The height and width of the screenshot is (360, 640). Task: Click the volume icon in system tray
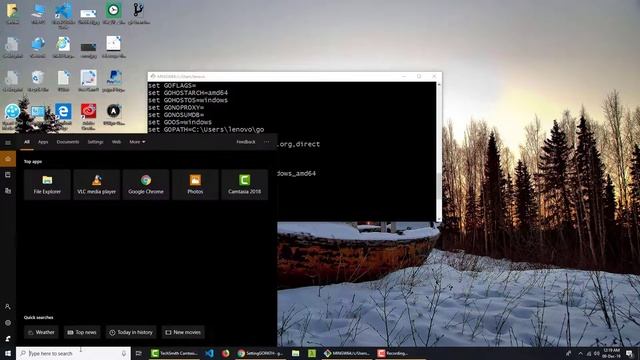point(596,353)
